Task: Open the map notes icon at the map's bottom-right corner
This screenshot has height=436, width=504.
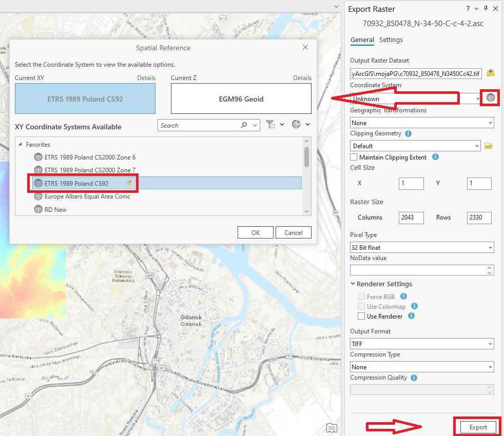Action: pos(332,428)
